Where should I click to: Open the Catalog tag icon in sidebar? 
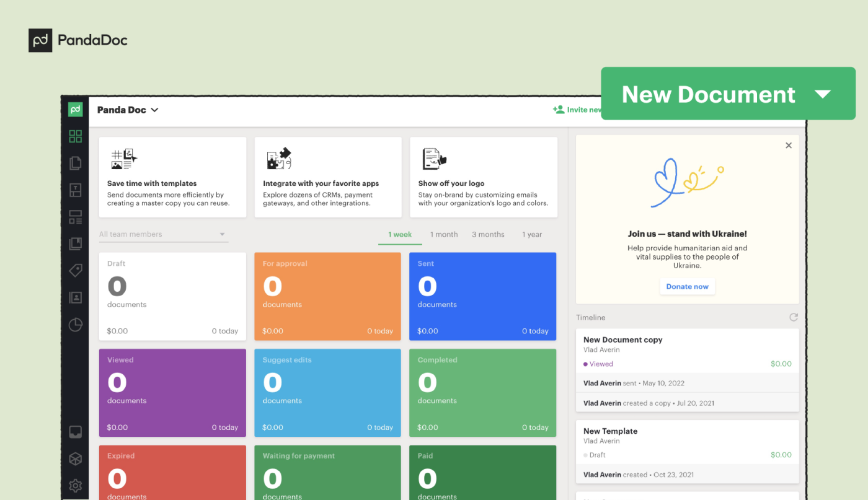click(75, 270)
